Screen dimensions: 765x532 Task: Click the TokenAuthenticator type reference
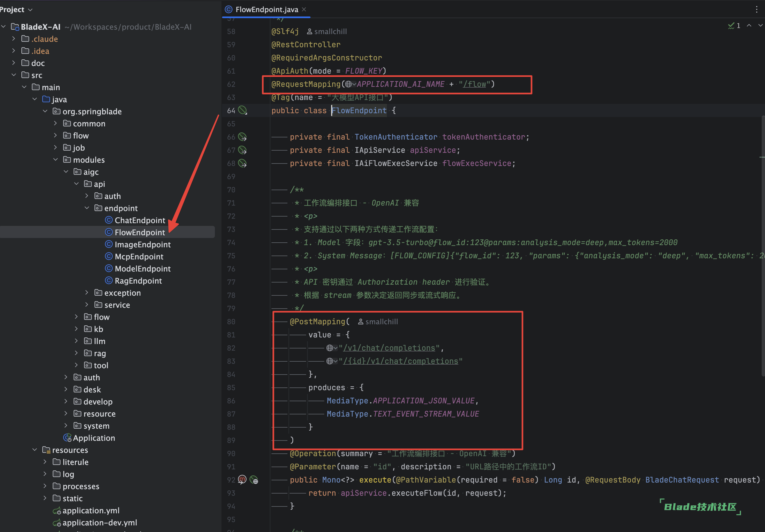[x=396, y=137]
